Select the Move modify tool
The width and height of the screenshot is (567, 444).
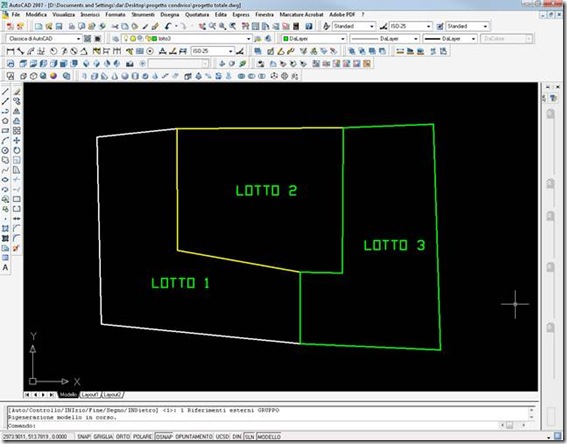tap(17, 141)
